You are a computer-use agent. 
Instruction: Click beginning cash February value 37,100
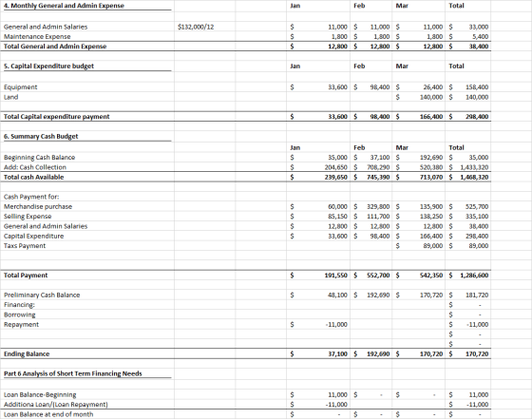[x=380, y=158]
